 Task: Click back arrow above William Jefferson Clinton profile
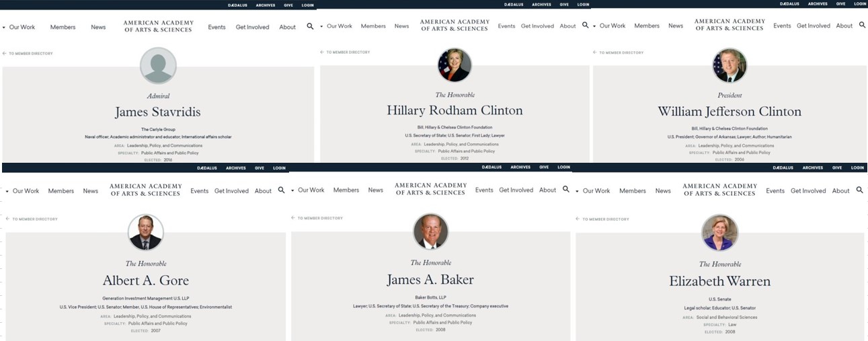pos(595,52)
